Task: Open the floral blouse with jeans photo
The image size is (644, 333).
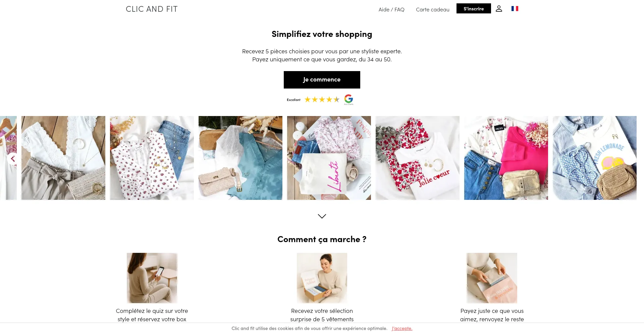Action: coord(152,158)
